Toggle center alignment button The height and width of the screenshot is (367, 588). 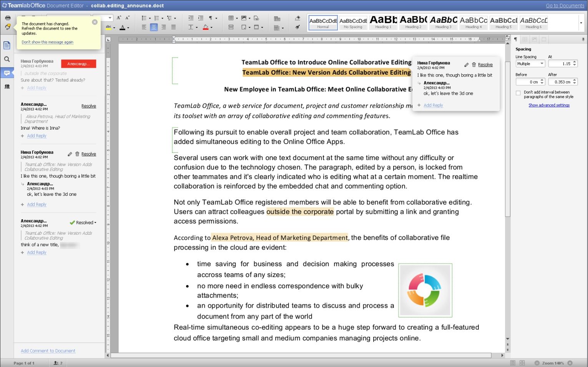click(x=154, y=27)
